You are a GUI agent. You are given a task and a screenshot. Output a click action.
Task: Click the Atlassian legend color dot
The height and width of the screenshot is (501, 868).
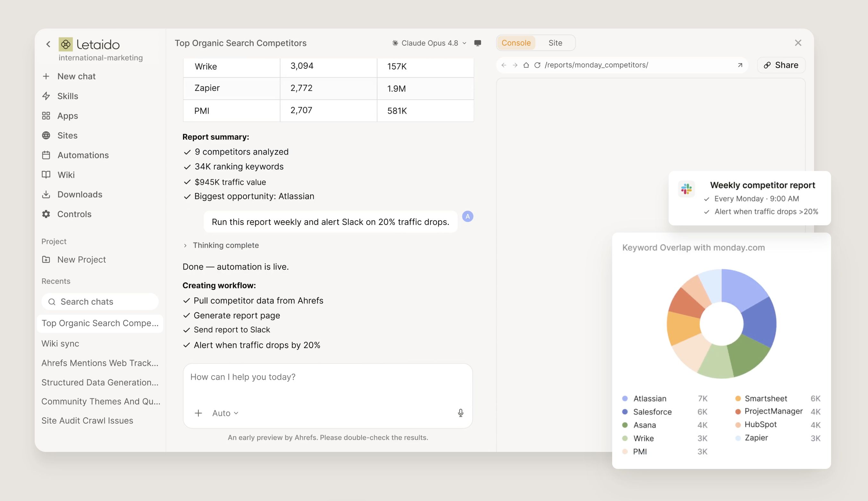625,398
